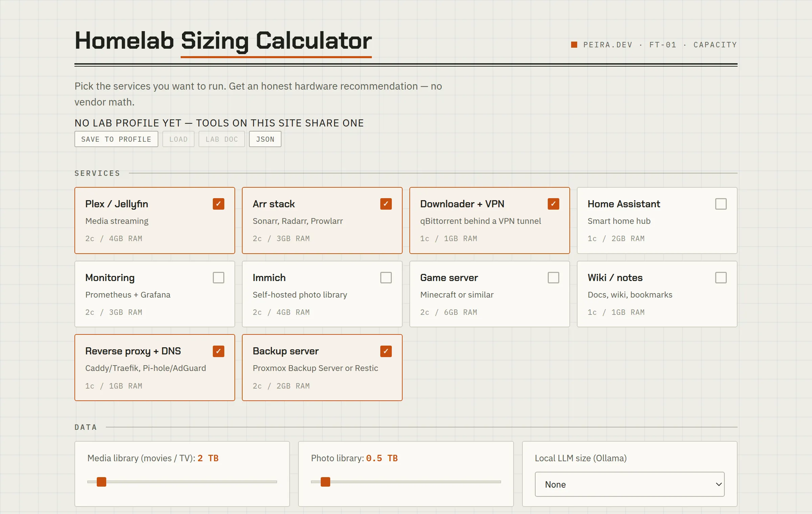
Task: Untick Reverse proxy + DNS checkbox
Action: pos(219,351)
